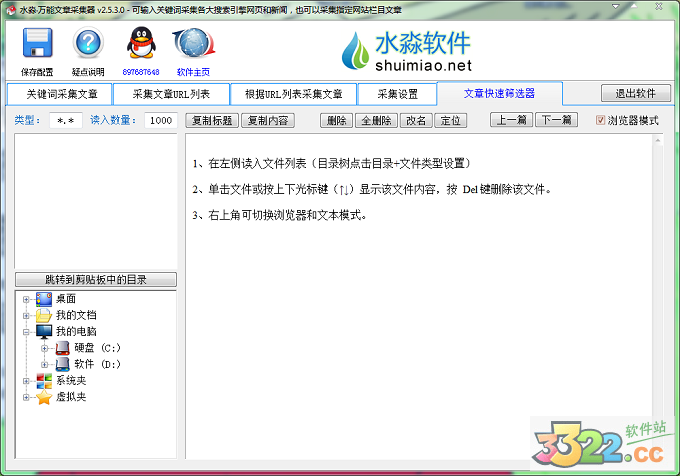Click the 跳转到剪贴板中的目录 button

coord(96,280)
